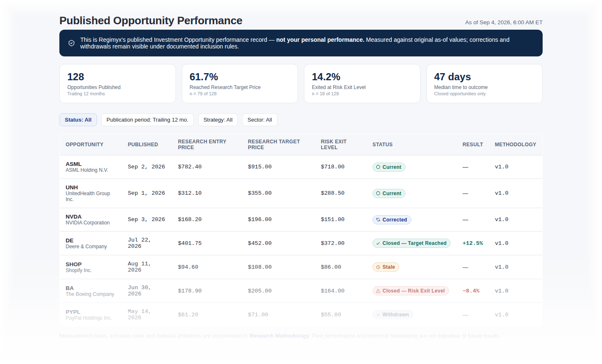
Task: Click the Current status badge for ASML
Action: 389,167
